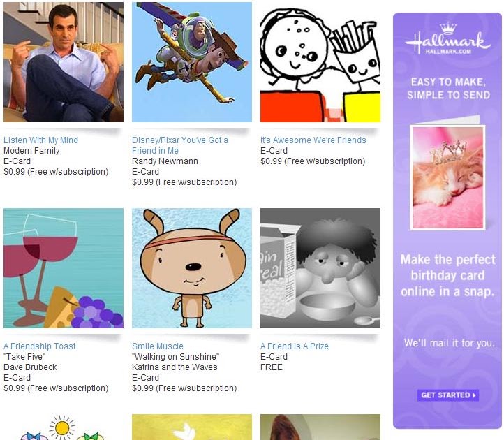This screenshot has height=440, width=504.
Task: Click the It's Awesome We're Friends link
Action: [x=313, y=140]
